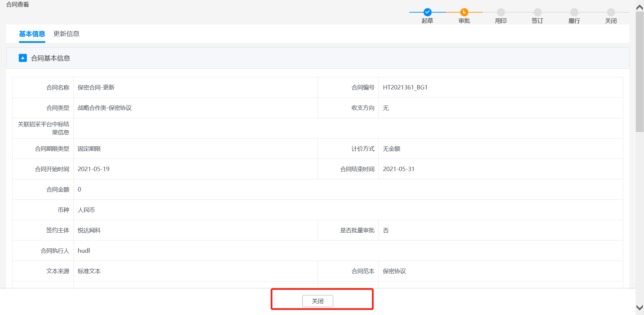Click the start date 2021-05-19
Viewport: 644px width, 315px height.
pos(93,169)
